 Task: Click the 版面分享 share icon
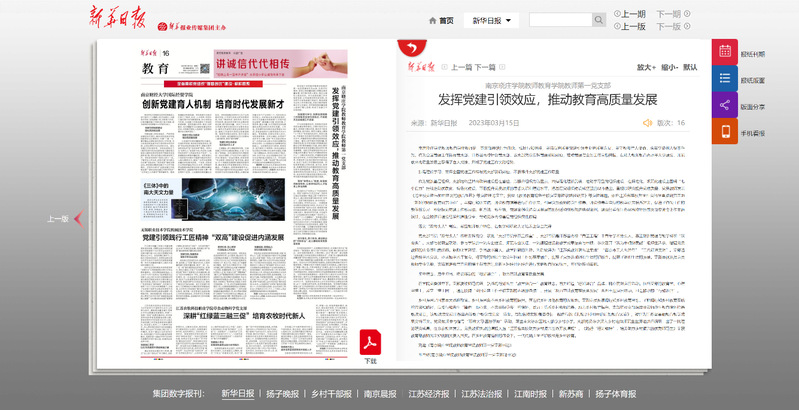[x=725, y=105]
